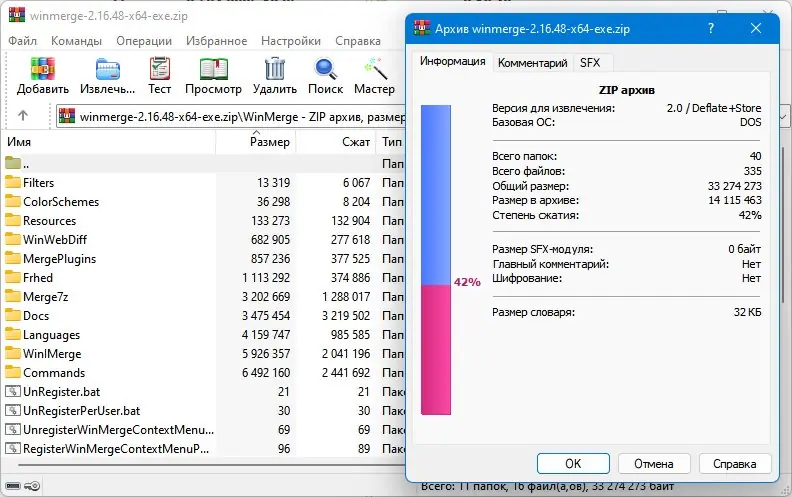Open the Избранное menu
Image resolution: width=792 pixels, height=497 pixels.
pos(217,41)
